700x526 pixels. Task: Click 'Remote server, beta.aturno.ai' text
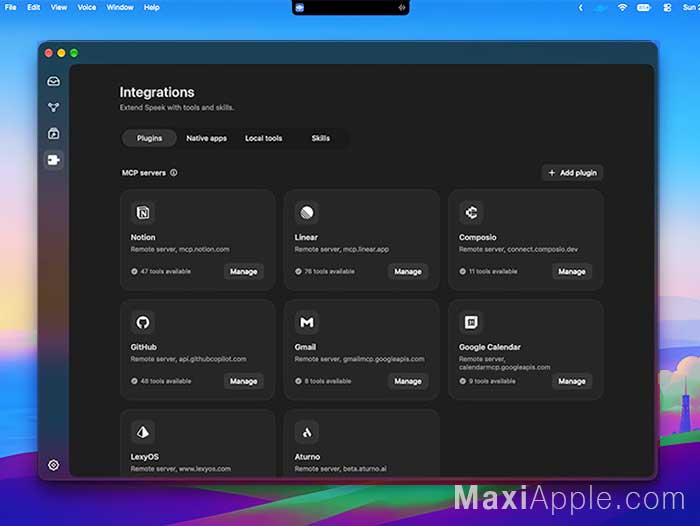(x=341, y=469)
